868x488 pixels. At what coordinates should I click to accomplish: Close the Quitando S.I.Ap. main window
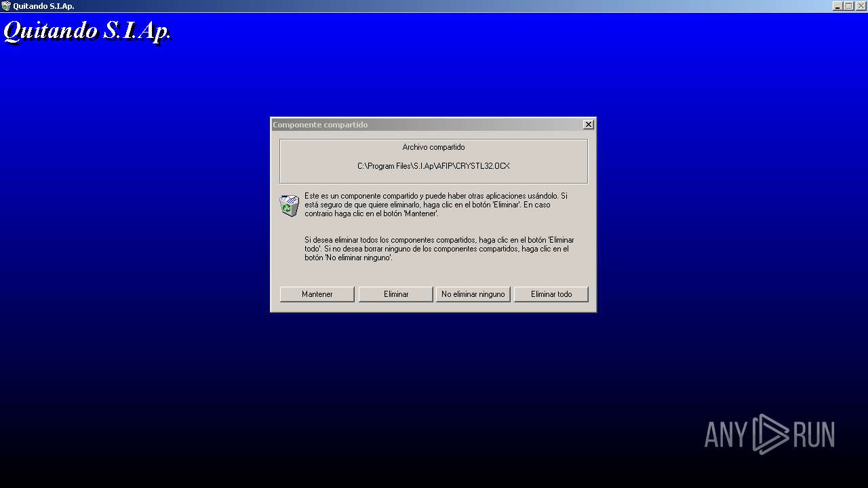(861, 6)
